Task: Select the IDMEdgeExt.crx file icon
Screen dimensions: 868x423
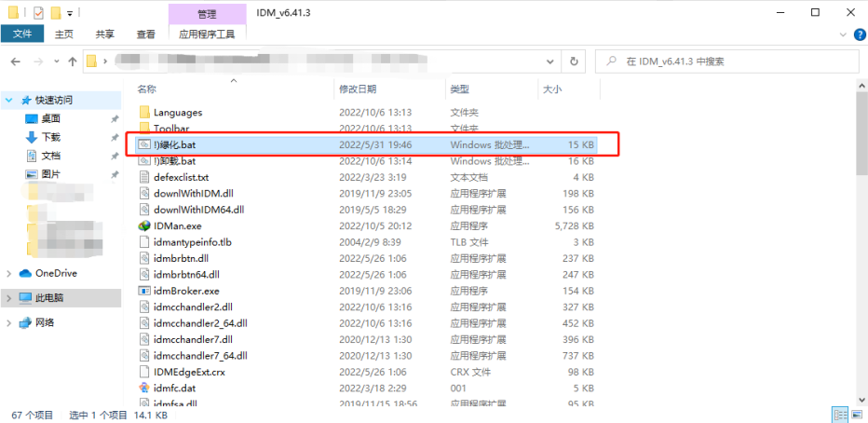Action: (144, 372)
